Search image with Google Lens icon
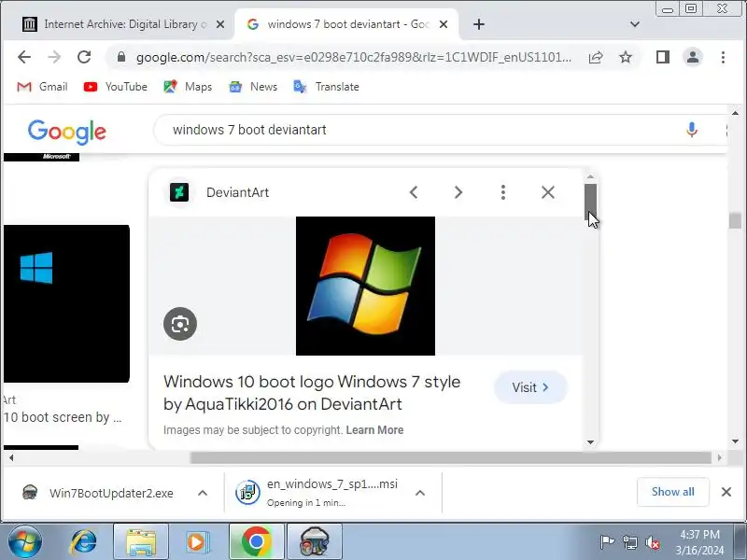Image resolution: width=747 pixels, height=560 pixels. point(180,324)
